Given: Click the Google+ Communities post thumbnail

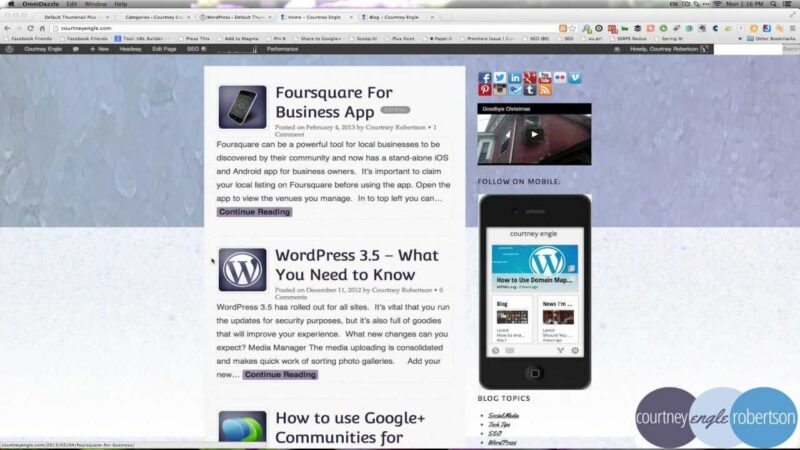Looking at the screenshot, I should click(x=242, y=427).
